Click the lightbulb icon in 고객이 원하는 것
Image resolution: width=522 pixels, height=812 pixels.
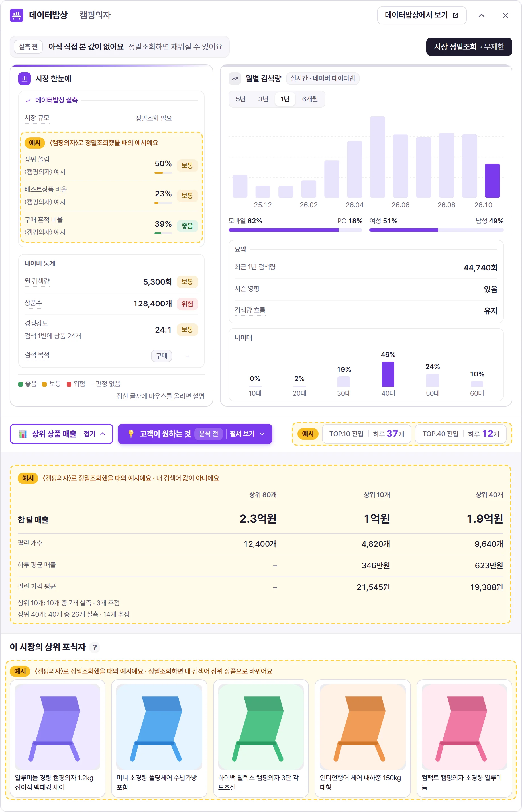click(x=131, y=434)
